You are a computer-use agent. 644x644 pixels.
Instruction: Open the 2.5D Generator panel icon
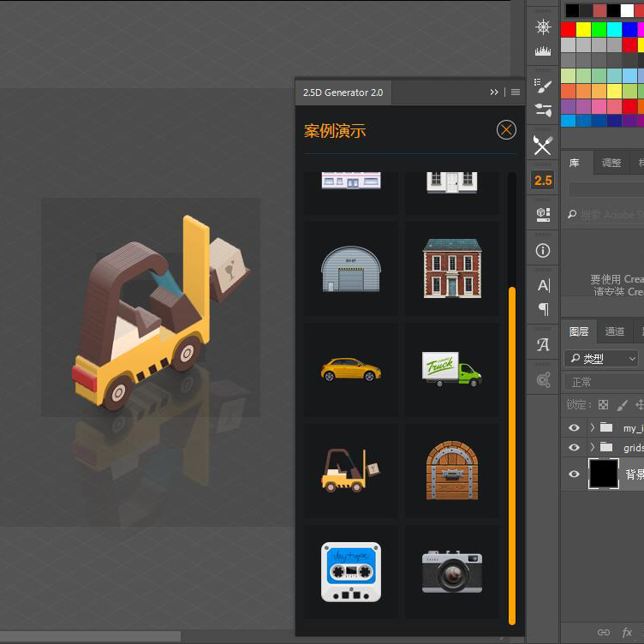[543, 180]
